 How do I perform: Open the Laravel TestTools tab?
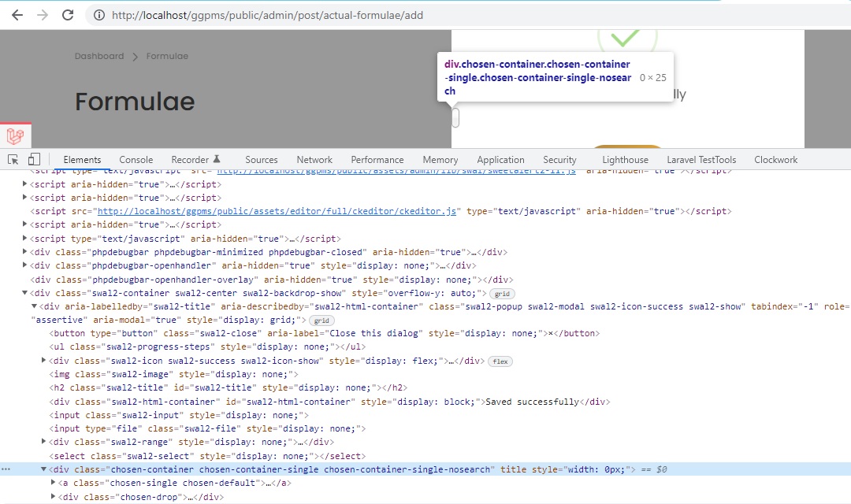pos(701,160)
